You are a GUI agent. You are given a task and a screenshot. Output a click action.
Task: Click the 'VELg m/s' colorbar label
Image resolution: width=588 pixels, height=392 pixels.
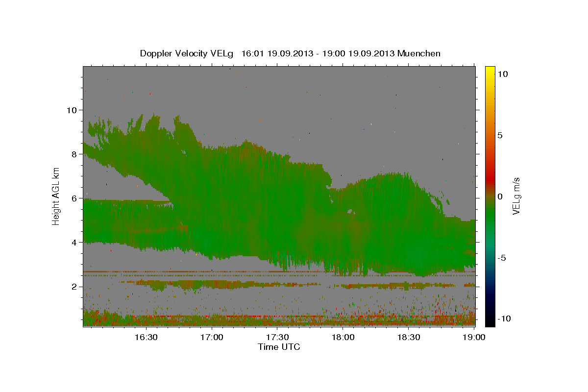pyautogui.click(x=516, y=196)
